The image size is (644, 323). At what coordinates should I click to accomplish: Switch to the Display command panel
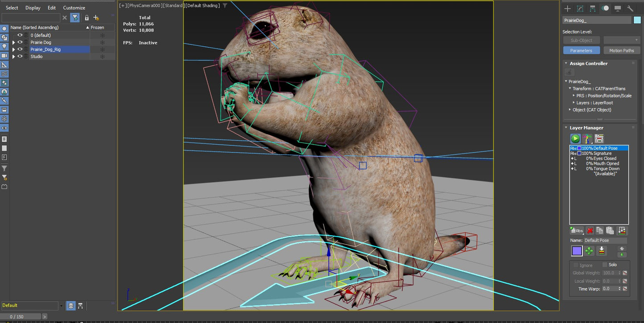(618, 8)
